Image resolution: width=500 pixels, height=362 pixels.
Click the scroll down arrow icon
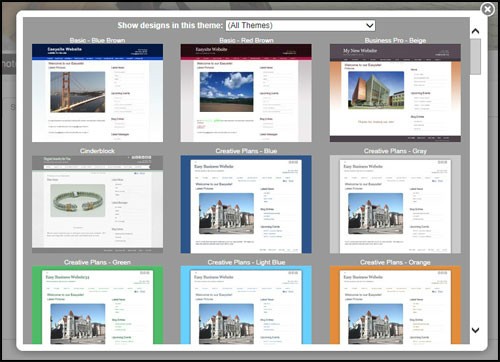coord(475,330)
